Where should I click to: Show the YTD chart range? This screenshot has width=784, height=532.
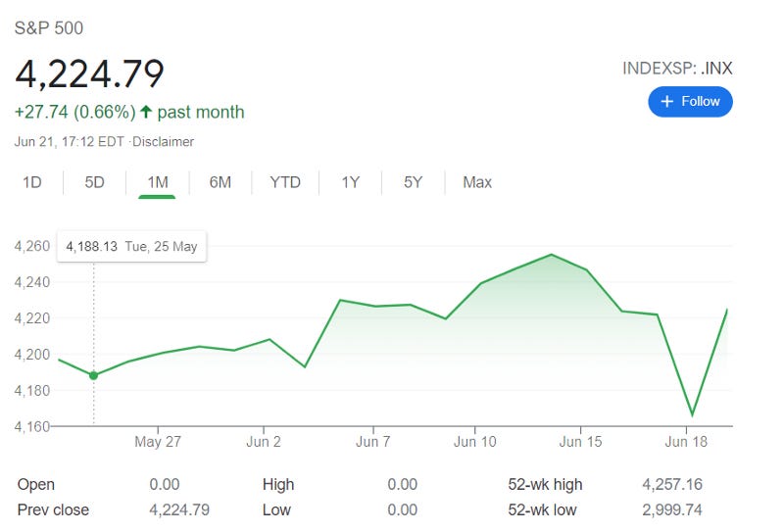pyautogui.click(x=285, y=182)
